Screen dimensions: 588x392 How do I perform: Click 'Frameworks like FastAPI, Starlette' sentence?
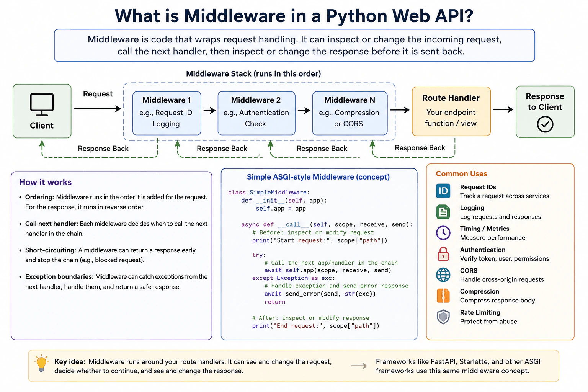pyautogui.click(x=458, y=366)
